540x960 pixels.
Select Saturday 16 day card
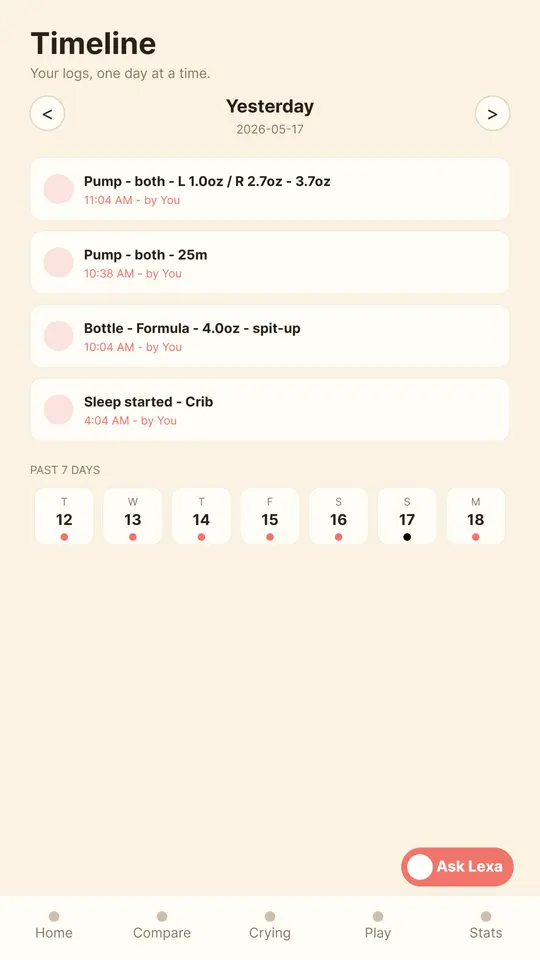click(x=339, y=516)
